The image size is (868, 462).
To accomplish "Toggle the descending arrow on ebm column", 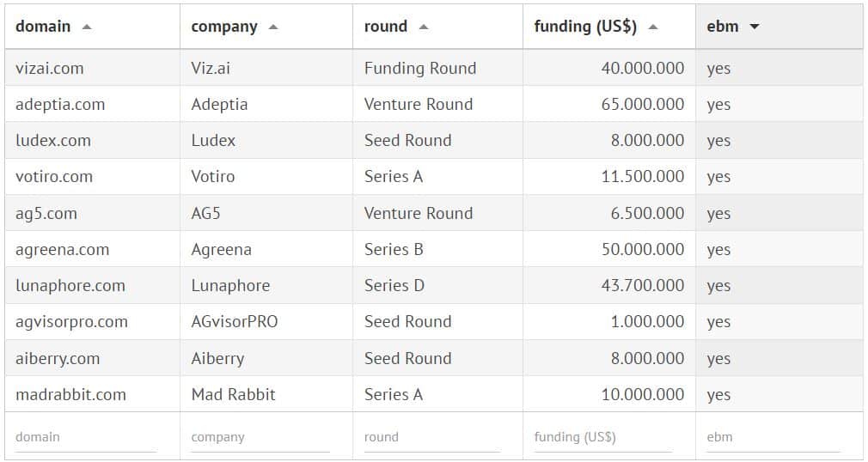I will 755,27.
